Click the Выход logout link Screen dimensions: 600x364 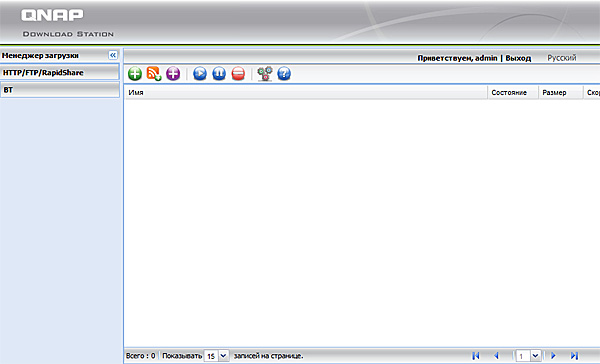click(518, 58)
